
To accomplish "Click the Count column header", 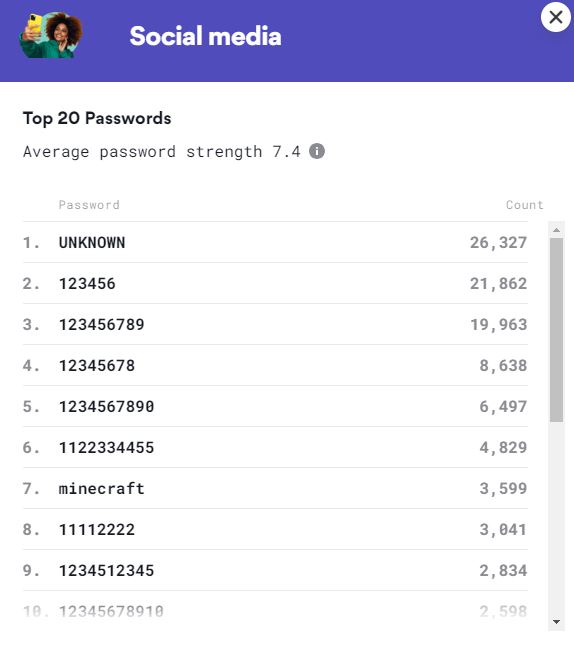I will pyautogui.click(x=525, y=205).
